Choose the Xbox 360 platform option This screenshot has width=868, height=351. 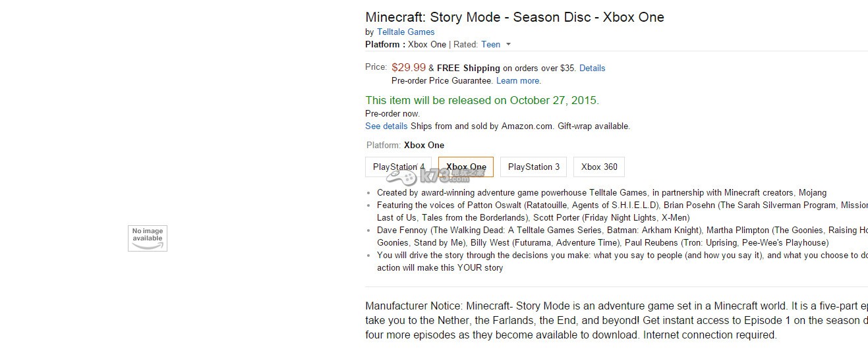599,167
